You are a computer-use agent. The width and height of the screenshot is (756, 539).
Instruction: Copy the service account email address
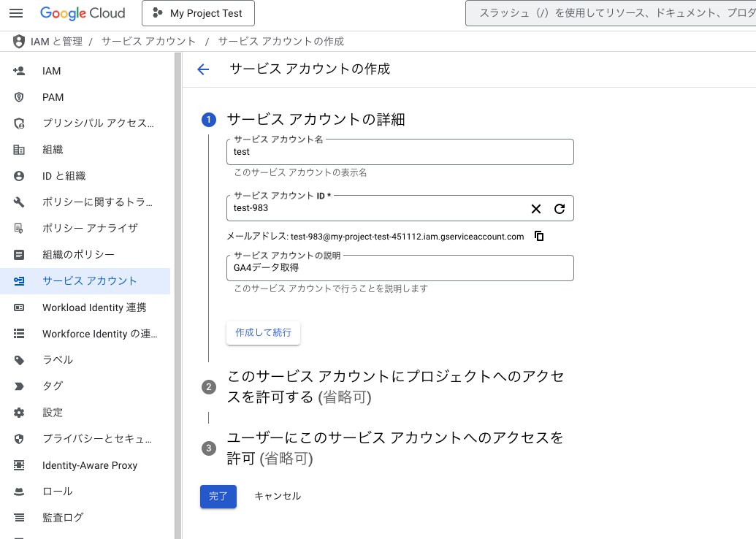pos(539,236)
